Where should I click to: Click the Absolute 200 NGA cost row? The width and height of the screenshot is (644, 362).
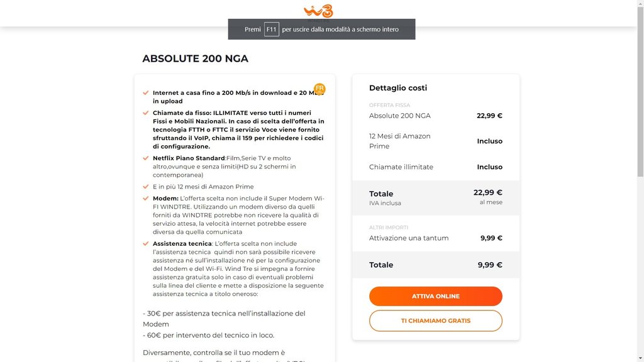click(435, 116)
